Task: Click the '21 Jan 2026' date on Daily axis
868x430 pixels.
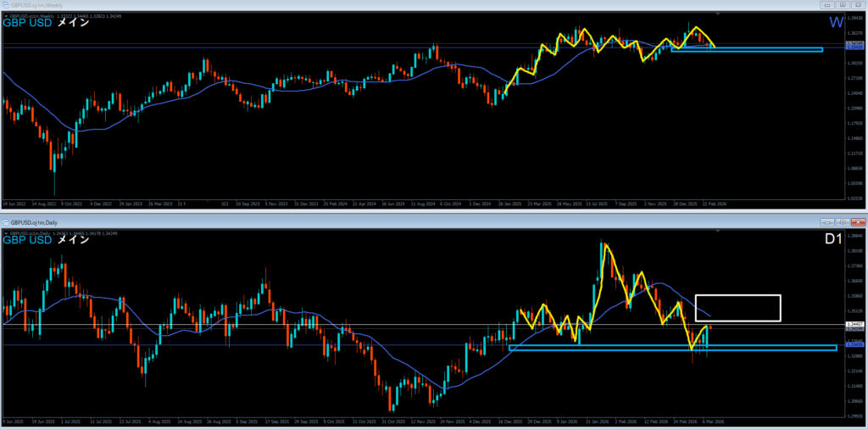Action: click(x=598, y=422)
